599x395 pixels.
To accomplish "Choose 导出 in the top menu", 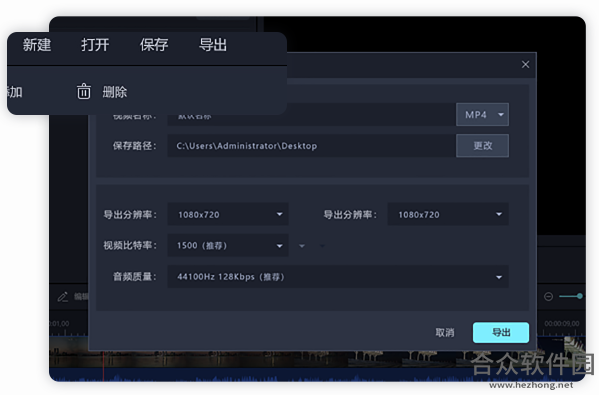I will 213,45.
